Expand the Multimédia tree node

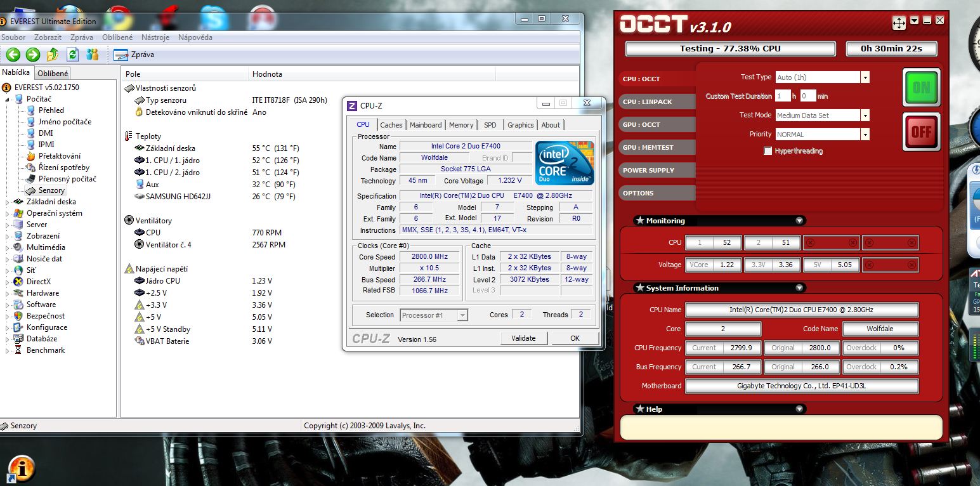pos(8,247)
